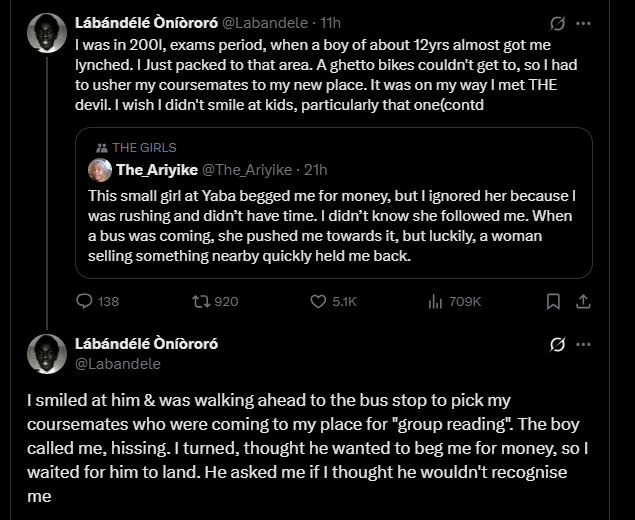The height and width of the screenshot is (520, 635).
Task: Open more options on the second tweet
Action: tap(584, 345)
